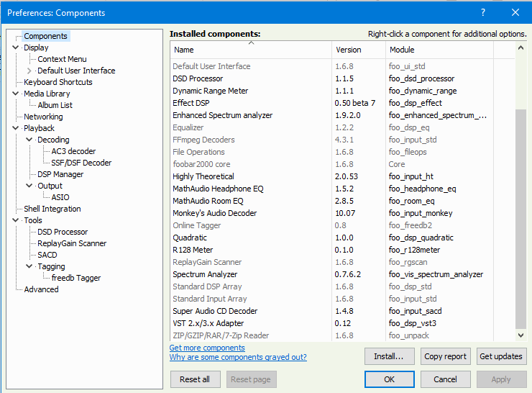The image size is (532, 393).
Task: Select Keyboard Shortcuts in tree
Action: click(58, 82)
